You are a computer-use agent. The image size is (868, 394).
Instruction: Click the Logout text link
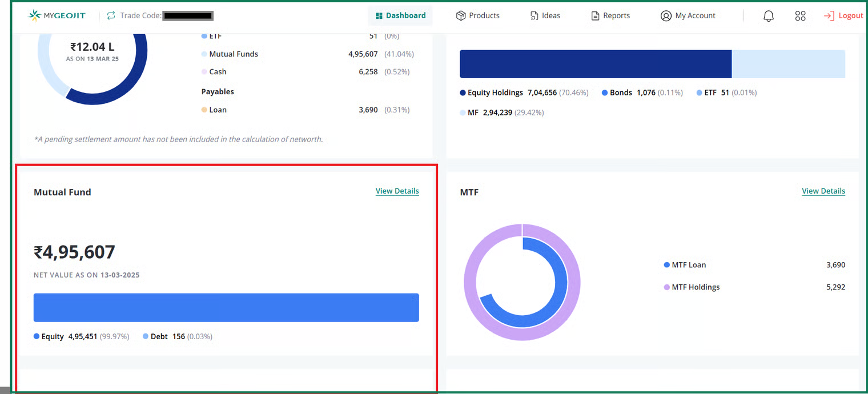(850, 16)
